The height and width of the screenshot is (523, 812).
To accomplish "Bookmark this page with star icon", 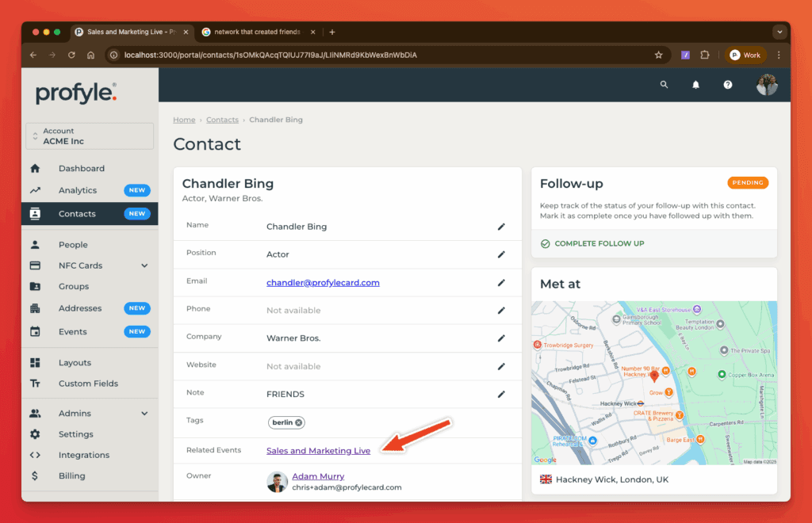I will [x=658, y=55].
